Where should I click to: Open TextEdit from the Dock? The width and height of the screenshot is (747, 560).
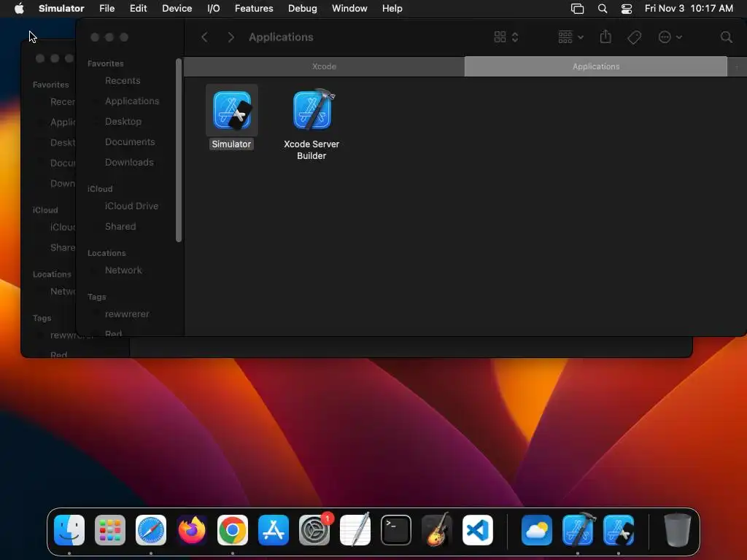click(x=355, y=530)
